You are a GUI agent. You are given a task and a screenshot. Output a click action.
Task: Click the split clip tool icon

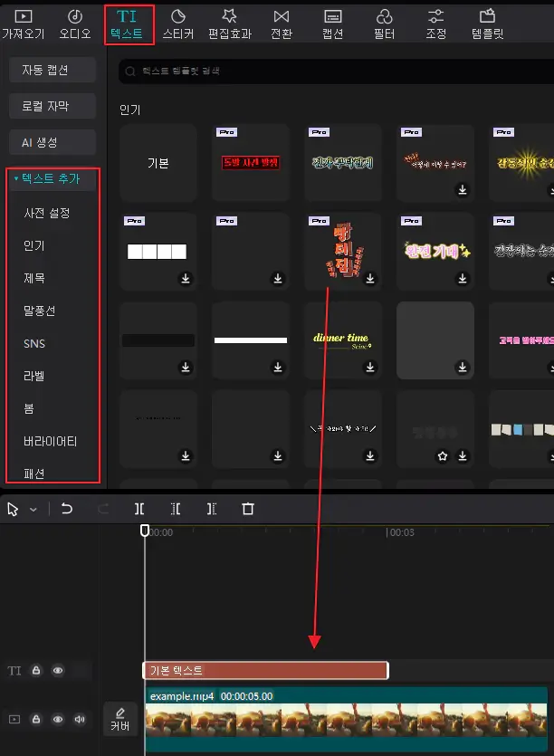tap(139, 509)
